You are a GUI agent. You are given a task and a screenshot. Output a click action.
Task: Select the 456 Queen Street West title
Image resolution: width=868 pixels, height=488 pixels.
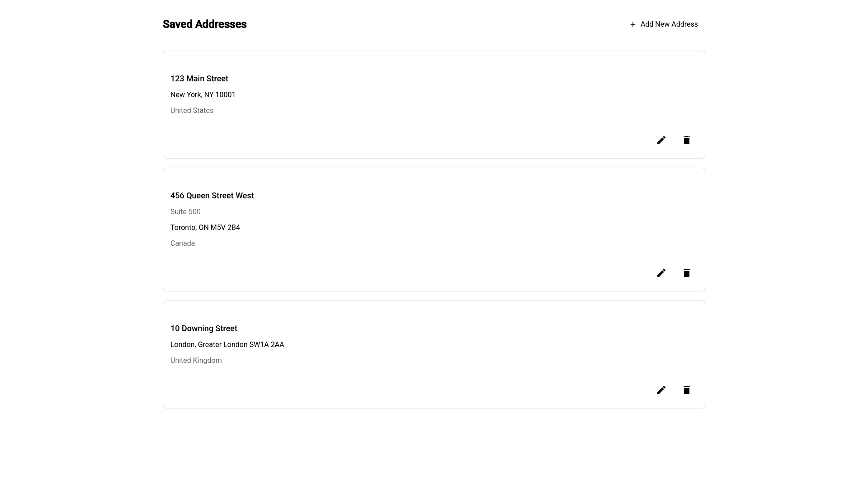212,196
